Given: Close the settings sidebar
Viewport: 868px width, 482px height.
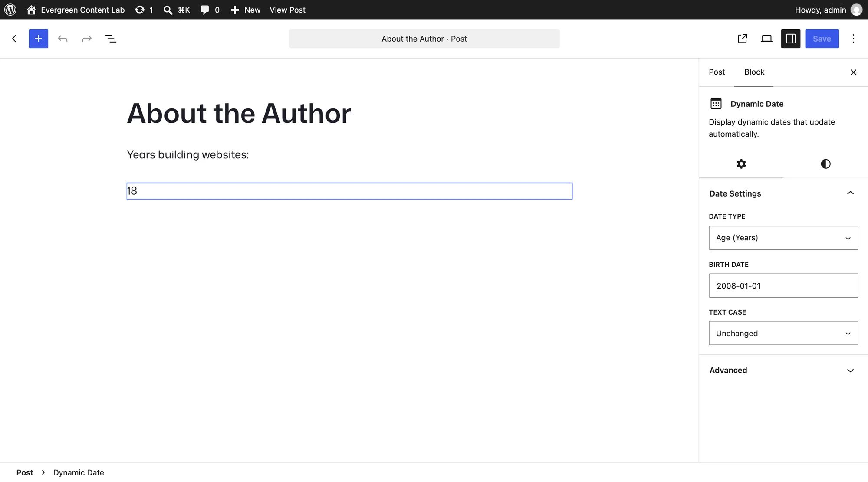Looking at the screenshot, I should click(853, 72).
